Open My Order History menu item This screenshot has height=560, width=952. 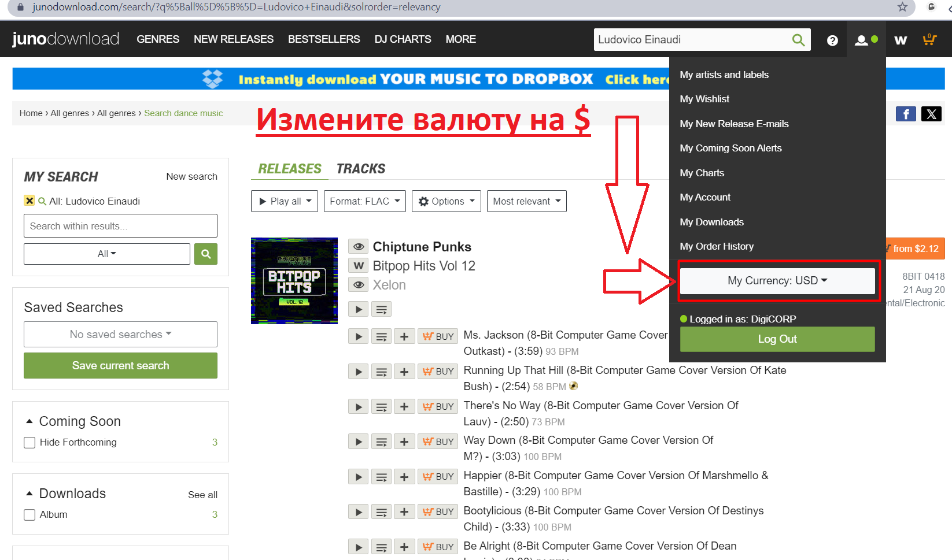tap(716, 246)
